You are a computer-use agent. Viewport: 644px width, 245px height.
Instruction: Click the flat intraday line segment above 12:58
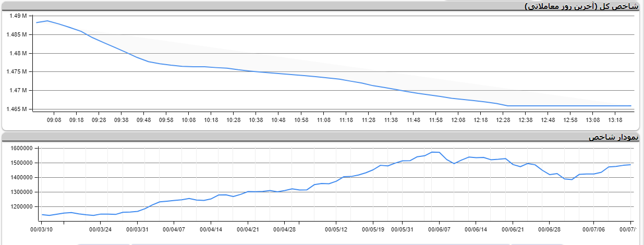click(x=570, y=106)
